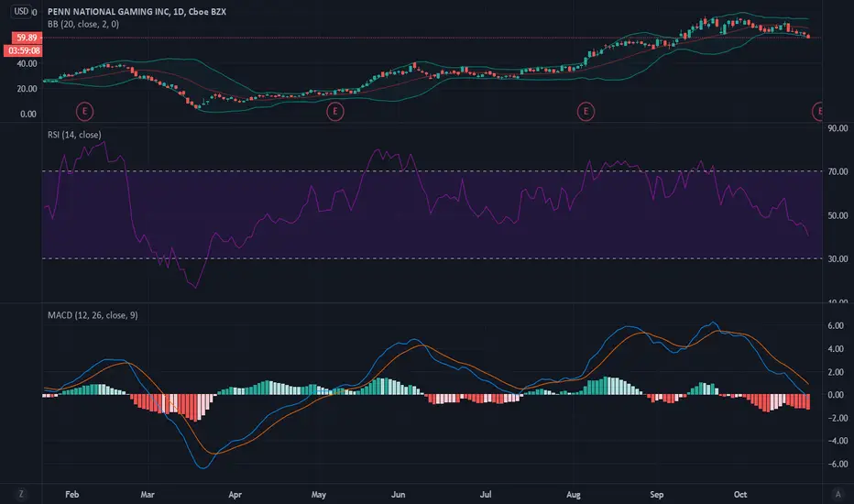This screenshot has height=504, width=854.
Task: Click the 2.00 MACD axis value
Action: [x=836, y=372]
